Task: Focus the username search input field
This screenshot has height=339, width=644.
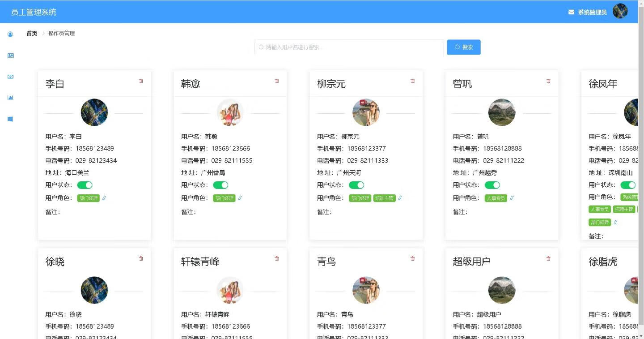Action: tap(349, 47)
